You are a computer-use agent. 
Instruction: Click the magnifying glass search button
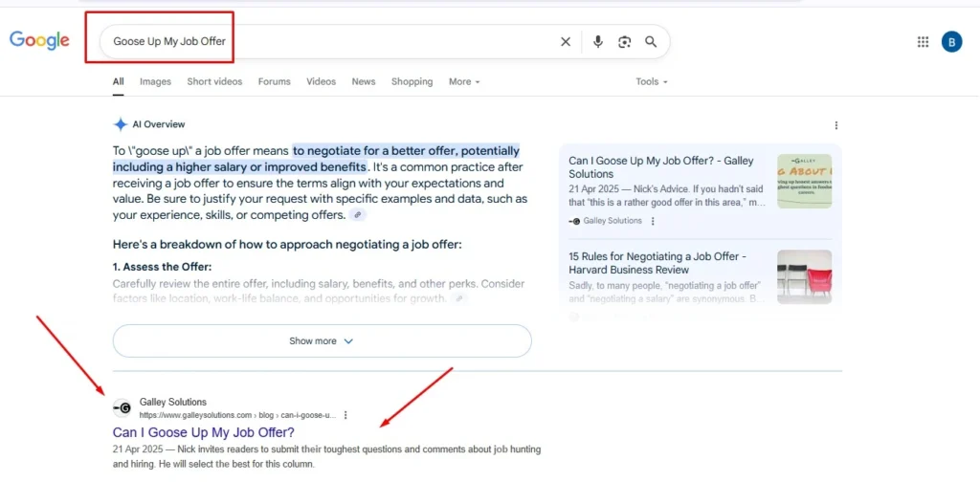[x=651, y=42]
